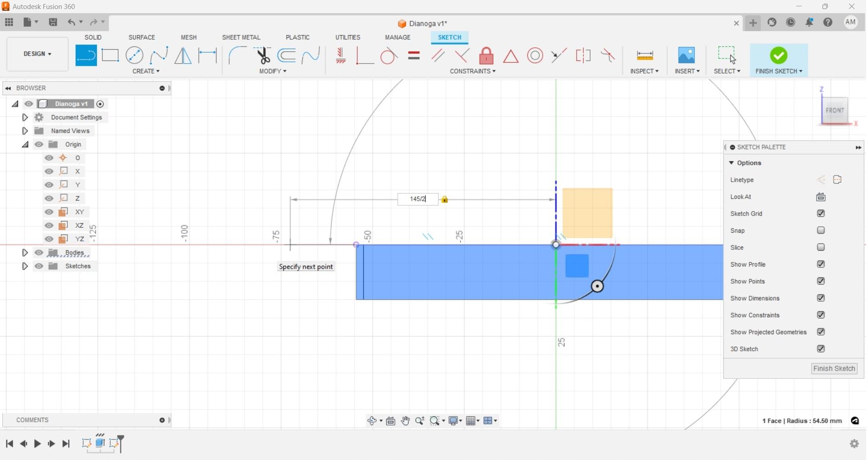The height and width of the screenshot is (460, 868).
Task: Apply the Parallel constraint
Action: tap(438, 55)
